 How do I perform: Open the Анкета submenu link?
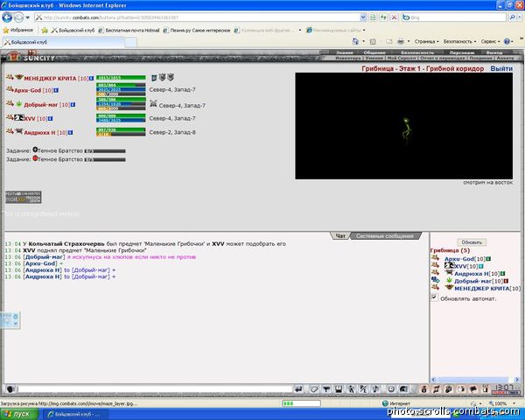(x=505, y=59)
